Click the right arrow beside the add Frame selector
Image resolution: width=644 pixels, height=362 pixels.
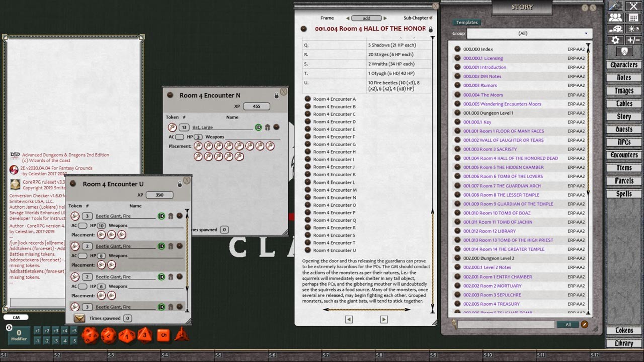(385, 18)
